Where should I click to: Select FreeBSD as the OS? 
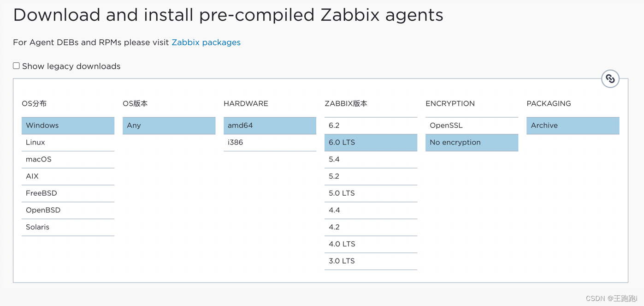point(68,193)
